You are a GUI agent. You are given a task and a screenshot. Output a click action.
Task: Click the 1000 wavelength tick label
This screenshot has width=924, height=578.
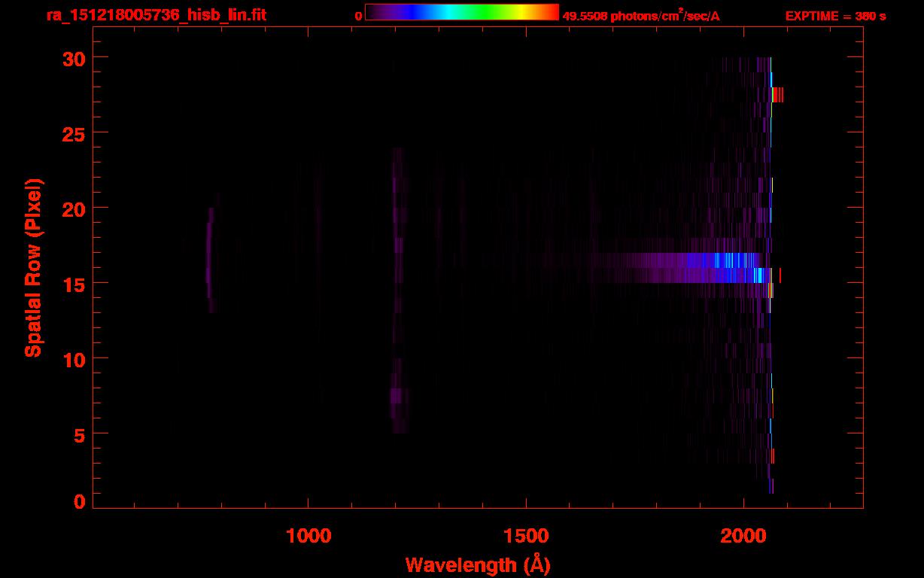pyautogui.click(x=309, y=536)
